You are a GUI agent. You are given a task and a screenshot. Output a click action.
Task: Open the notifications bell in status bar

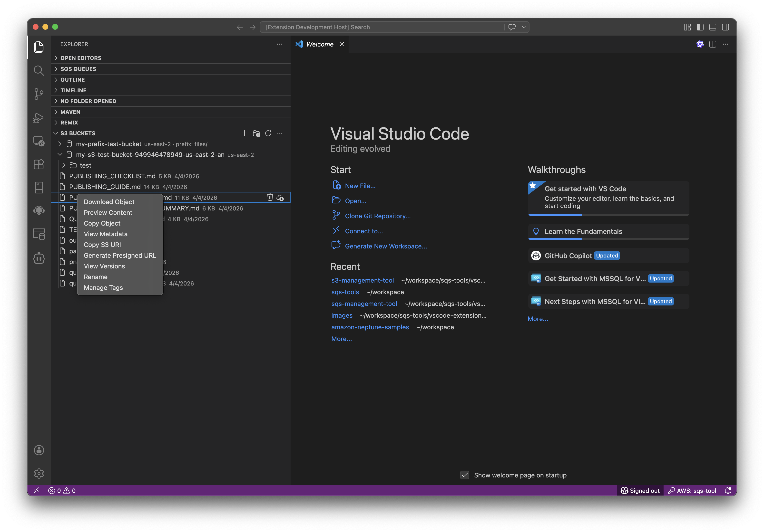tap(728, 490)
